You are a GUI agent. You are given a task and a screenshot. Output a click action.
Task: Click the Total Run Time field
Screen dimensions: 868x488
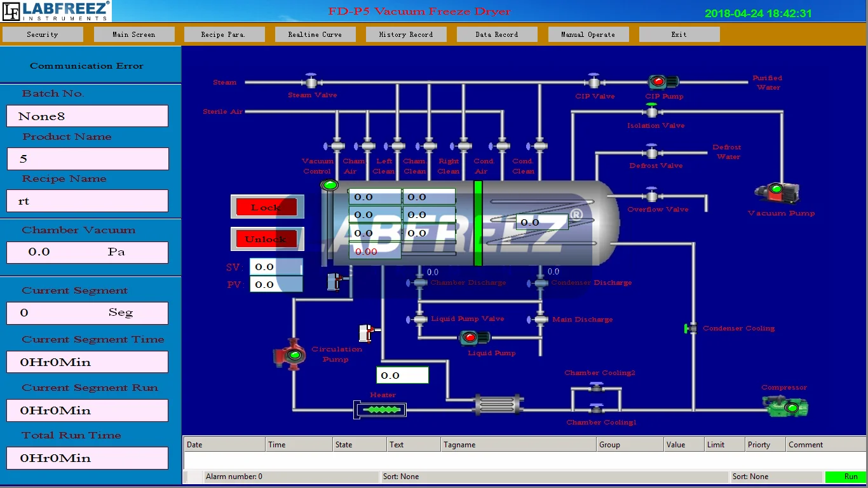click(x=88, y=458)
